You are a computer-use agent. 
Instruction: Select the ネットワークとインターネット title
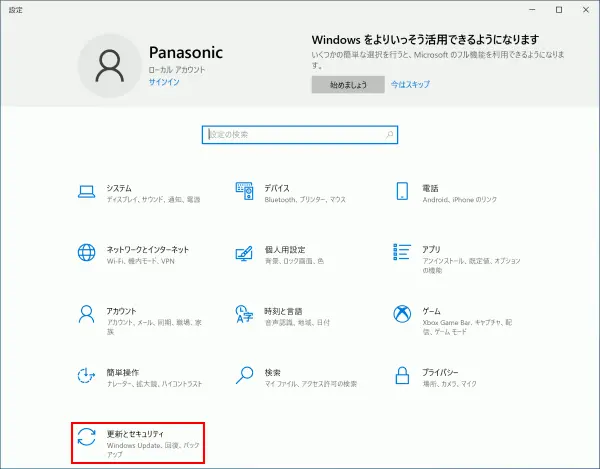point(148,250)
